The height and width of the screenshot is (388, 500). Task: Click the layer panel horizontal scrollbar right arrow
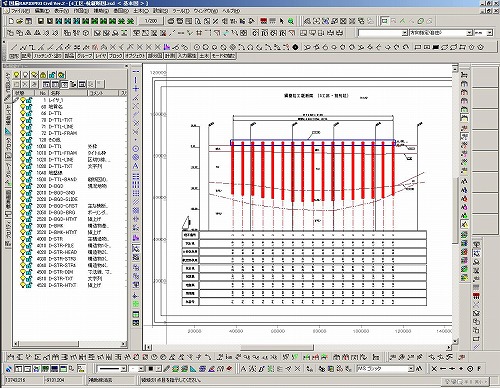coord(123,343)
